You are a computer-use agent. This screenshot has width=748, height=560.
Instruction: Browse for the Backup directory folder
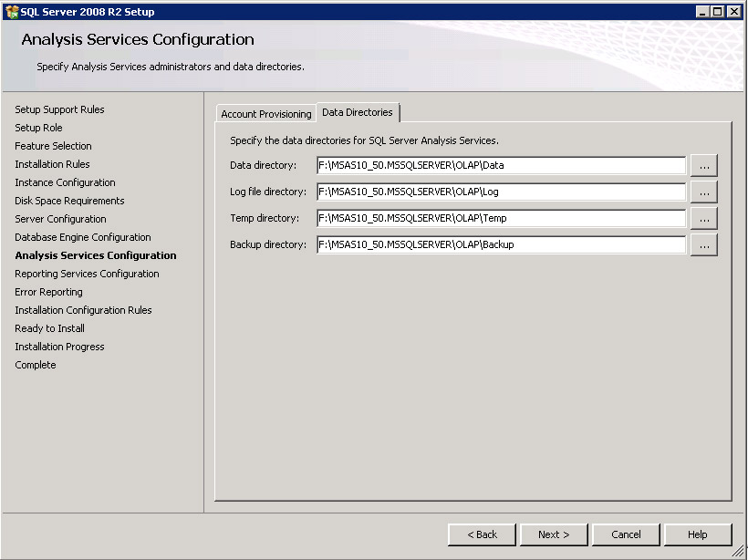[704, 244]
